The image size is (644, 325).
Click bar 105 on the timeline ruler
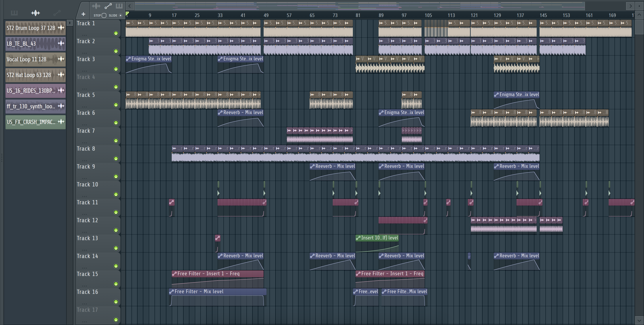tap(428, 15)
